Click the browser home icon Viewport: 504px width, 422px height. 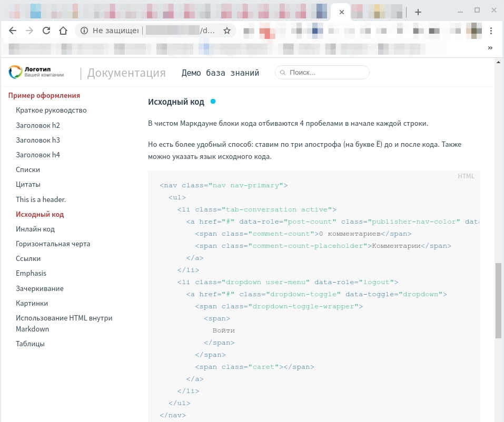[x=63, y=31]
